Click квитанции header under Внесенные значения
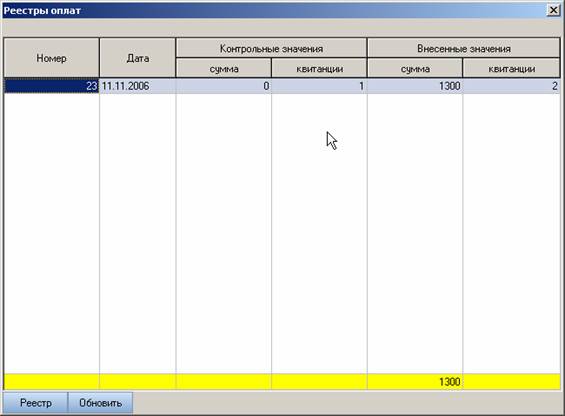The image size is (565, 416). coord(512,68)
